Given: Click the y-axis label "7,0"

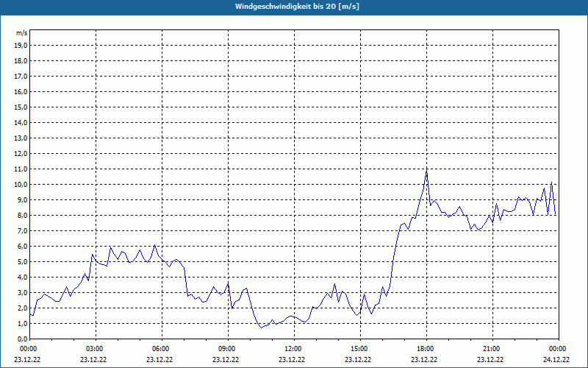Looking at the screenshot, I should click(23, 230).
